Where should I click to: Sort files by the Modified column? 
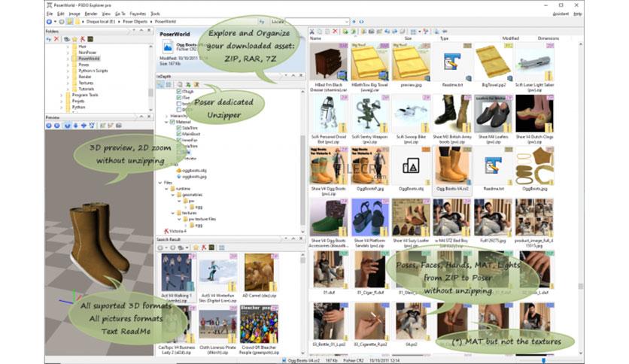pos(511,38)
